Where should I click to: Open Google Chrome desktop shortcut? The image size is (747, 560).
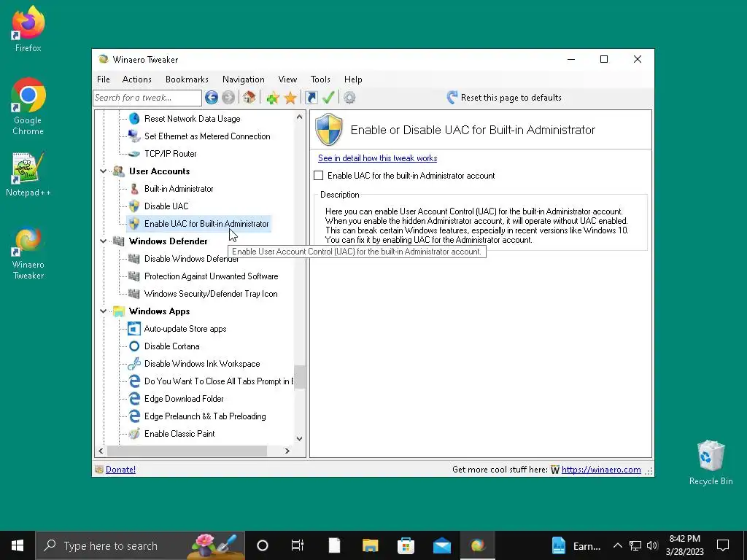28,106
